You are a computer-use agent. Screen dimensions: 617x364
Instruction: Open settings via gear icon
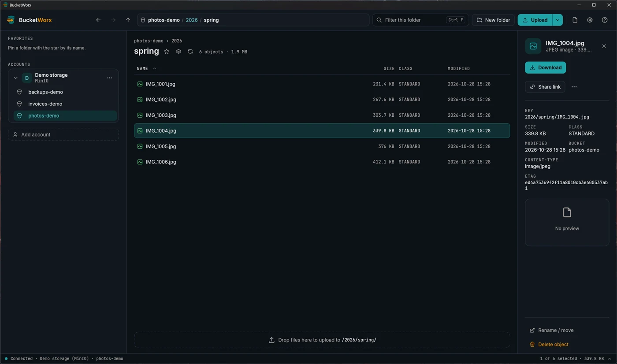590,20
